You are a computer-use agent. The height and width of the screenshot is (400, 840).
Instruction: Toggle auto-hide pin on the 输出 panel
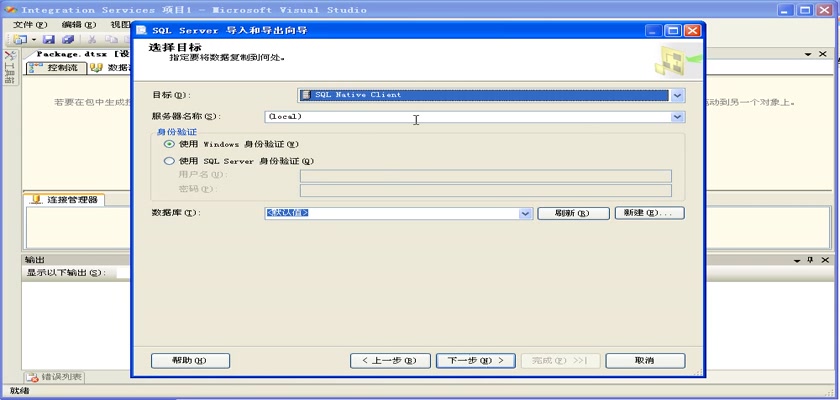point(811,260)
